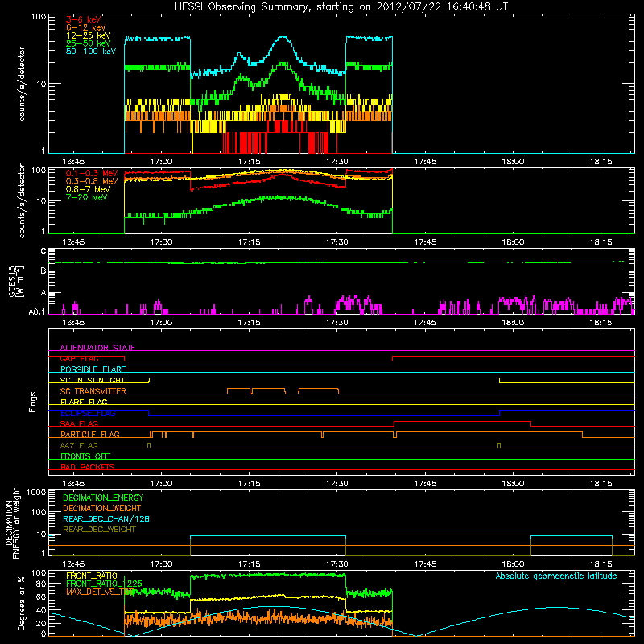
Task: Select the 6-12 keV legend label
Action: [x=86, y=27]
